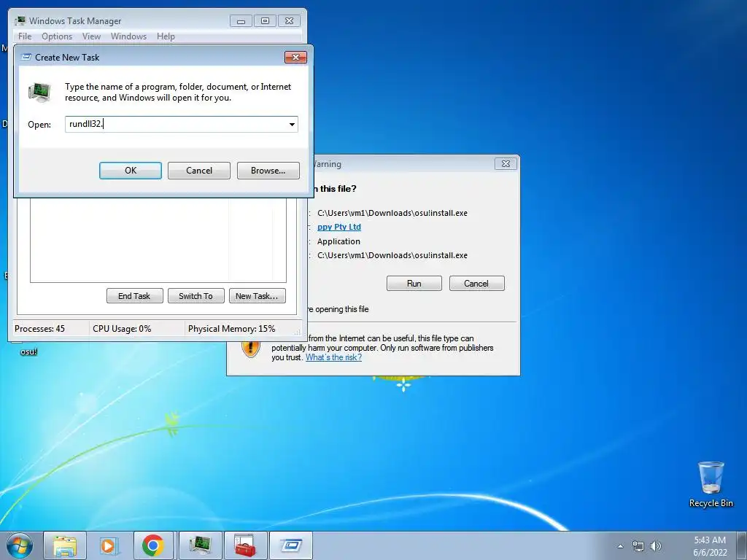Image resolution: width=747 pixels, height=560 pixels.
Task: Open "What's the risk?" link
Action: tap(333, 357)
